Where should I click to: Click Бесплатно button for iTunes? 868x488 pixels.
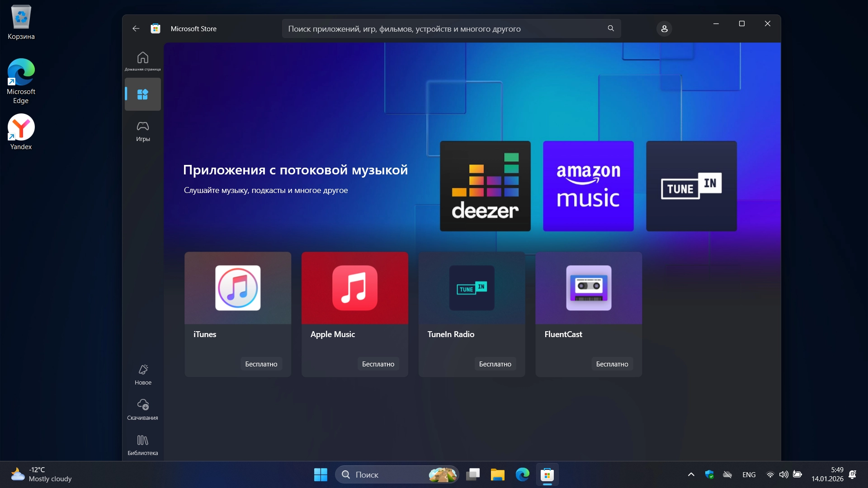[x=261, y=364]
